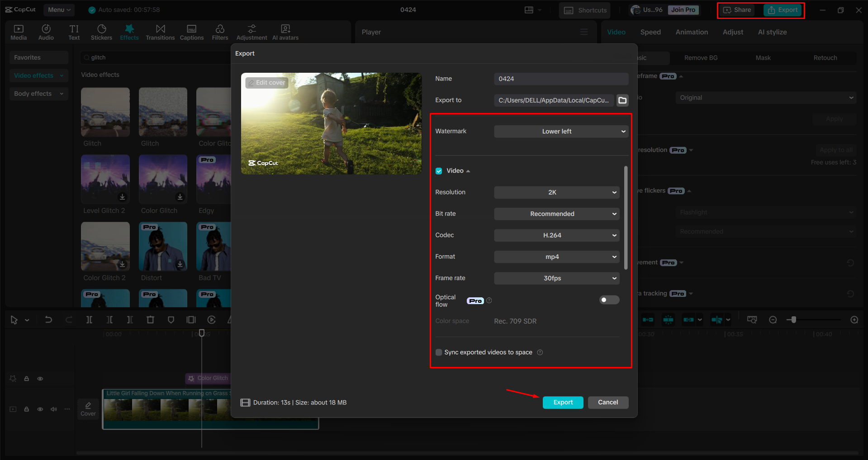This screenshot has height=460, width=868.
Task: Open the Frame rate dropdown
Action: click(x=557, y=278)
